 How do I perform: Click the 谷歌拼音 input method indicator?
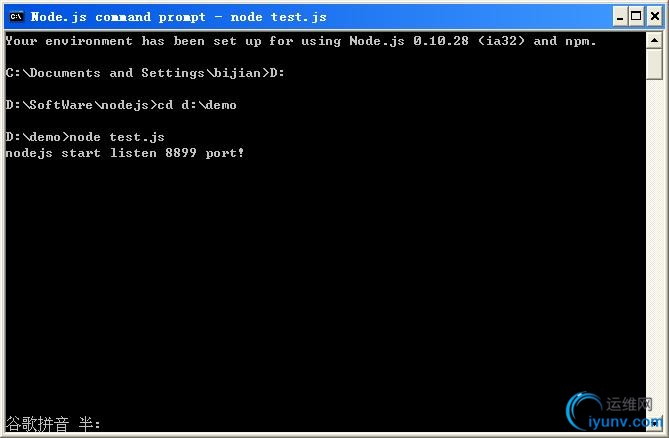pyautogui.click(x=37, y=423)
